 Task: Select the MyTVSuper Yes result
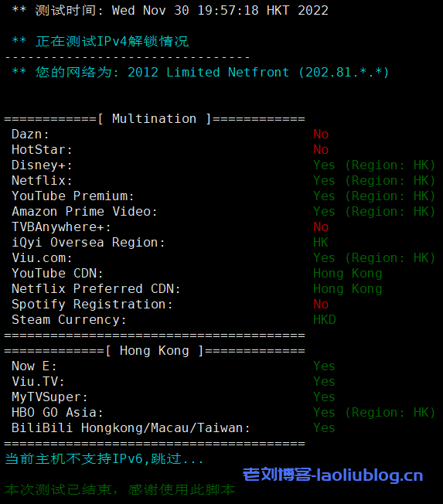[x=324, y=397]
